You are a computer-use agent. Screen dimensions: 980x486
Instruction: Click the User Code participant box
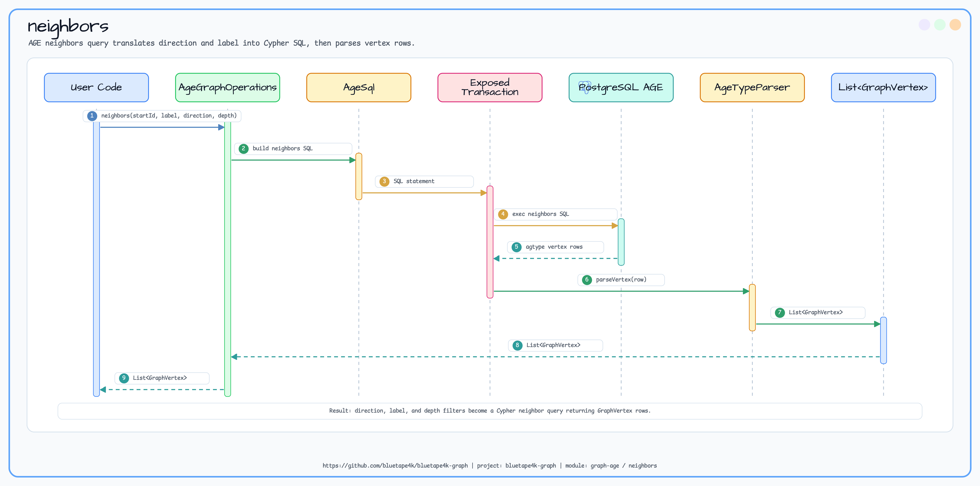[96, 88]
